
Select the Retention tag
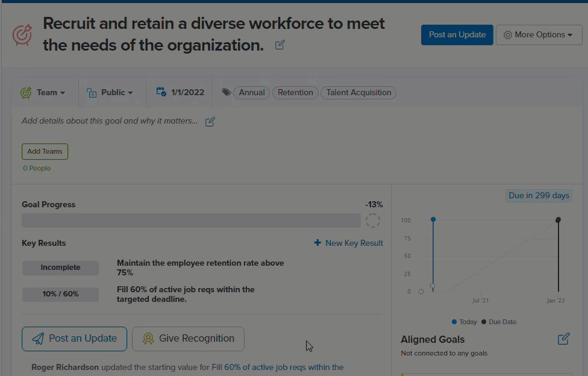295,93
